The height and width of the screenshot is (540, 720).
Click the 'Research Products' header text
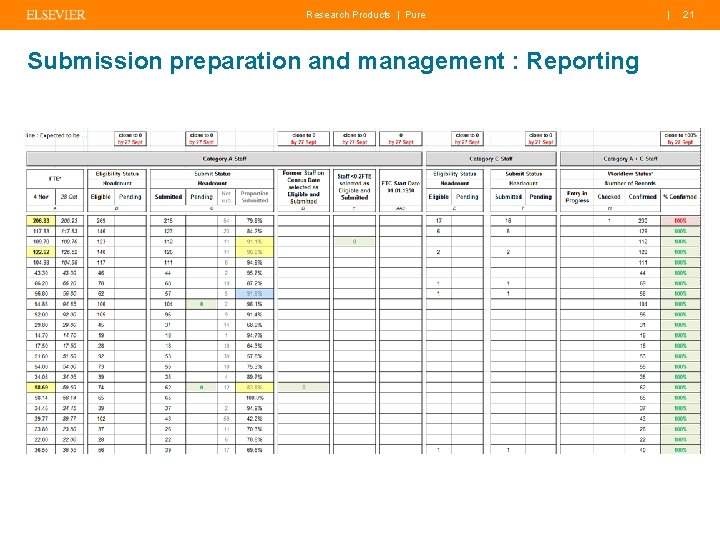pos(348,15)
